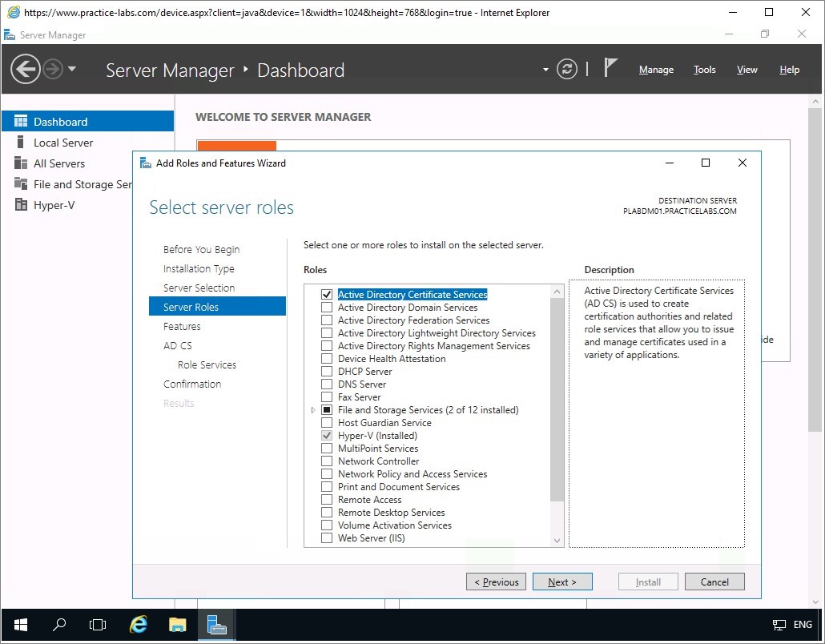Open the Help menu
825x644 pixels.
pyautogui.click(x=789, y=70)
